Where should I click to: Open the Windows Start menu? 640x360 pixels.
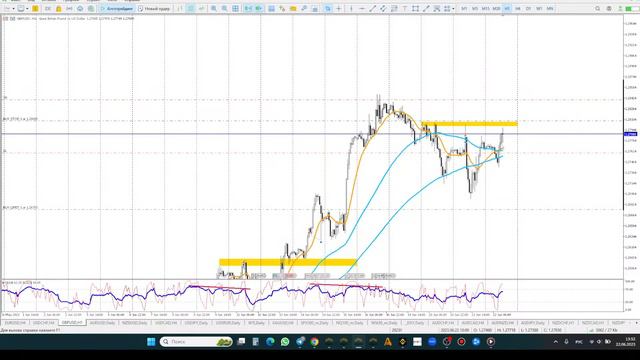pyautogui.click(x=151, y=342)
